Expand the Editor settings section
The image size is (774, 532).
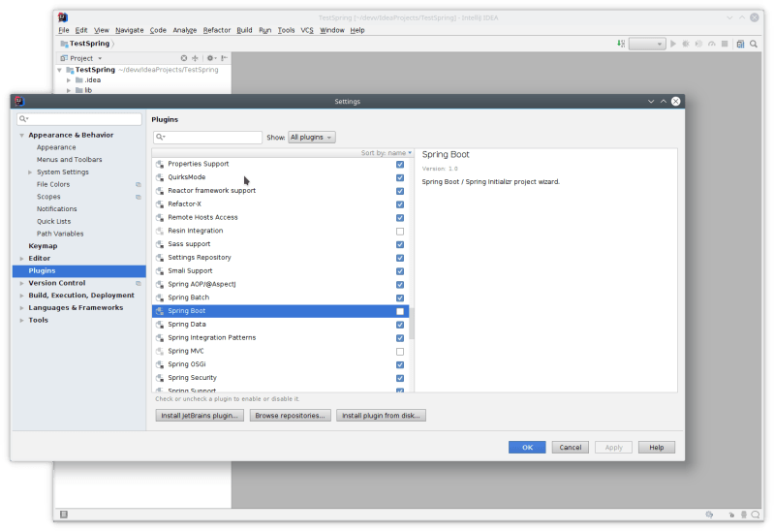pos(21,259)
